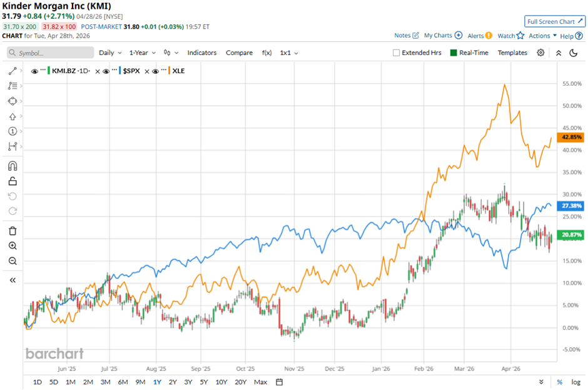Image resolution: width=588 pixels, height=390 pixels.
Task: Open the calendar date range picker
Action: click(279, 382)
